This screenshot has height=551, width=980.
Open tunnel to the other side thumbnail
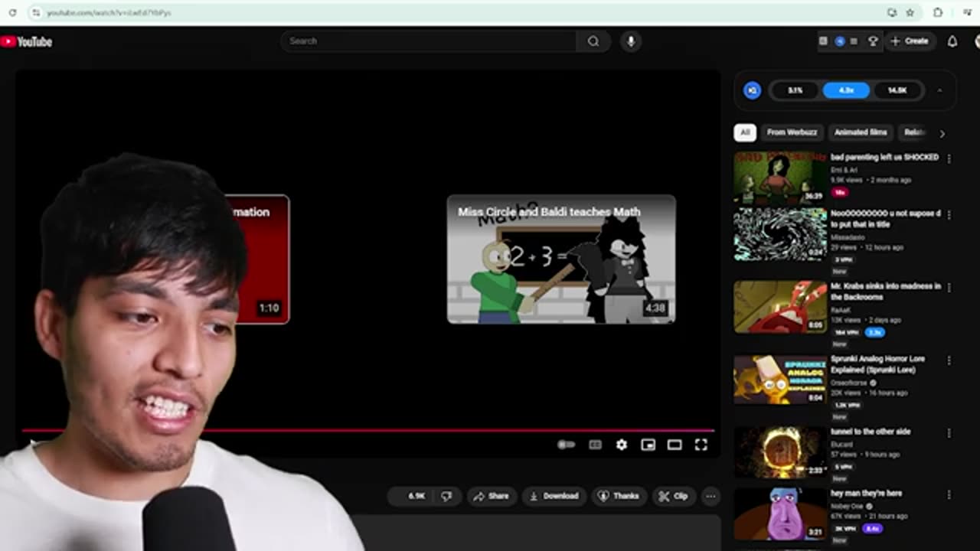click(780, 452)
